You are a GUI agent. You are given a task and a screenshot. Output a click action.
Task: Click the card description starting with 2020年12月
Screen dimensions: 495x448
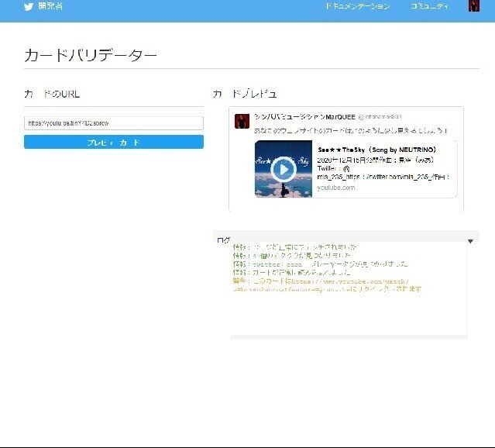point(383,168)
